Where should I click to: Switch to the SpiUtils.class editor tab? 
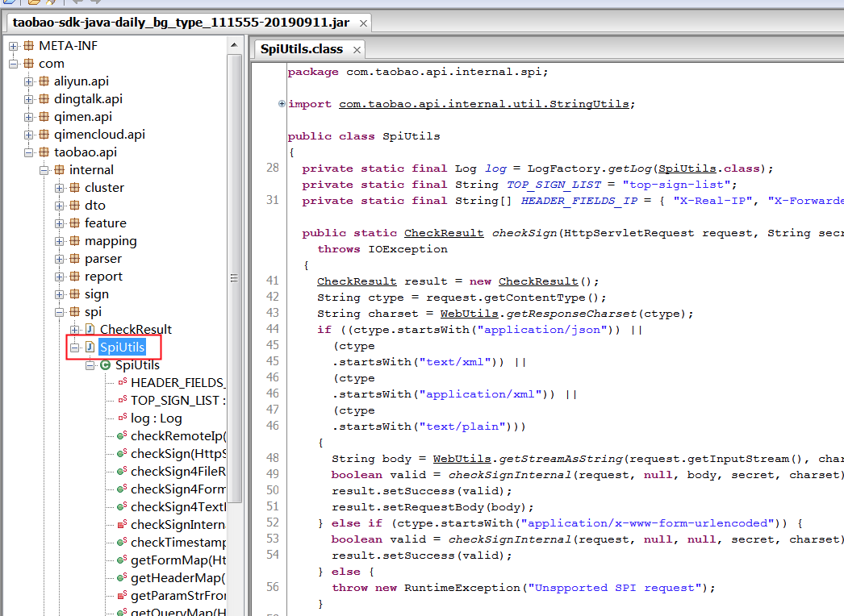[x=302, y=49]
